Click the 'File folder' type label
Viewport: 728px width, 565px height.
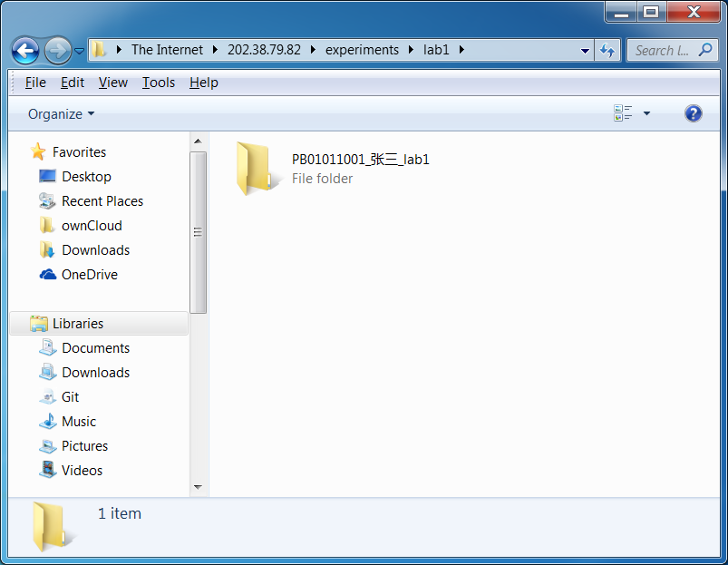[x=322, y=179]
